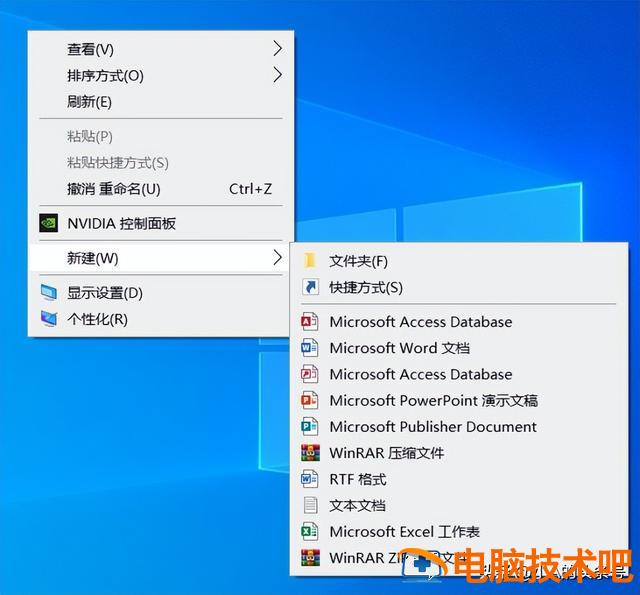
Task: Click the Excel worksheet icon
Action: click(310, 531)
